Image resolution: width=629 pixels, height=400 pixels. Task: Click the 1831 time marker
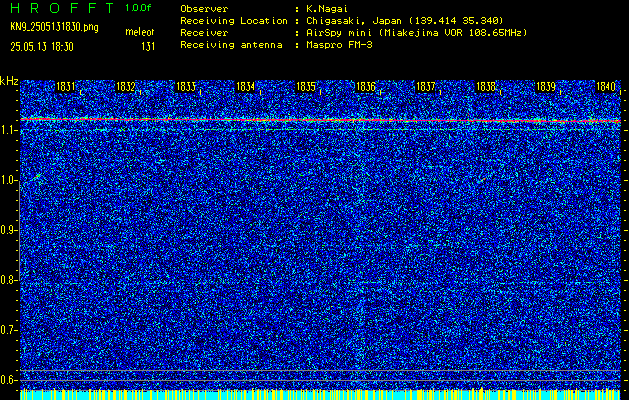[65, 87]
